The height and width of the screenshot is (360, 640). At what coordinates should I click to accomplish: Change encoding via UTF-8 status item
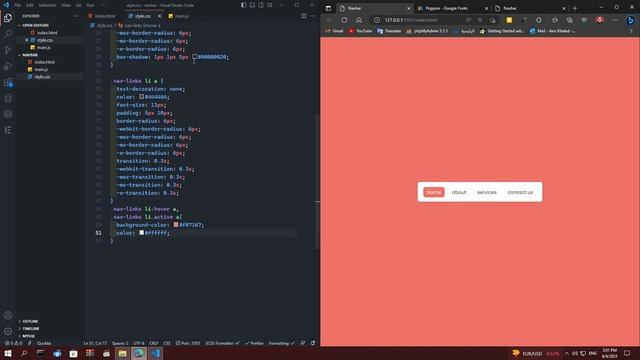(139, 343)
